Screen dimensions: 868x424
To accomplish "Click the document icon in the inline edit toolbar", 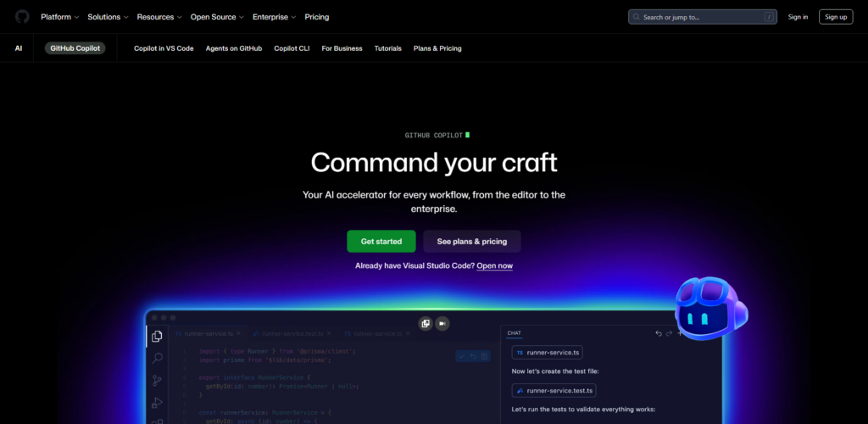I will [484, 356].
